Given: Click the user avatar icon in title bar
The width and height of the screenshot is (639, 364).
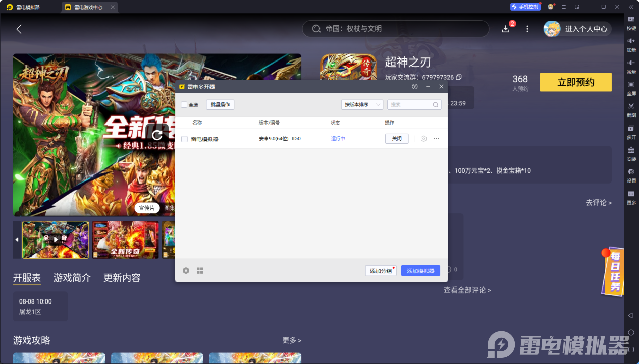Looking at the screenshot, I should coord(551,7).
